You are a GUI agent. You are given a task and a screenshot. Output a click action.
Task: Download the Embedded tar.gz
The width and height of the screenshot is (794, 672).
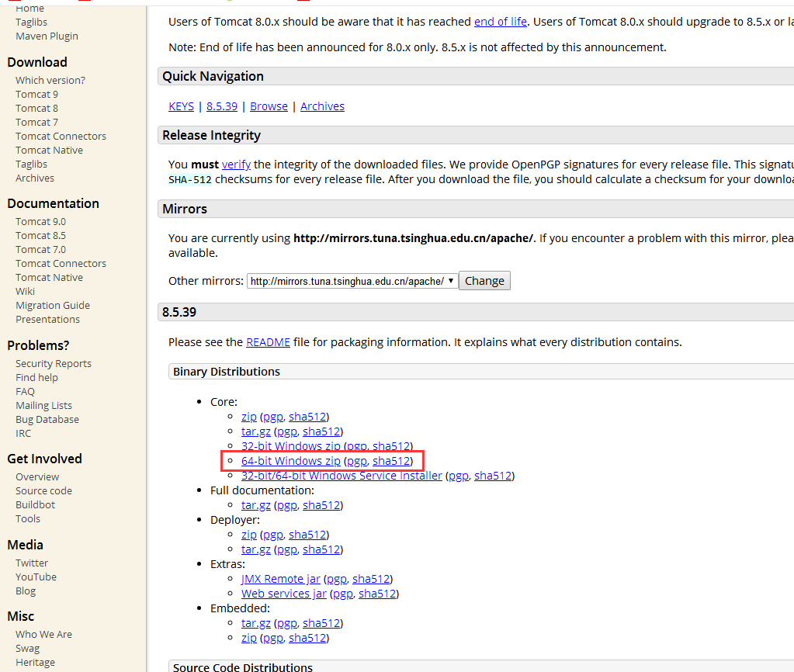(255, 623)
